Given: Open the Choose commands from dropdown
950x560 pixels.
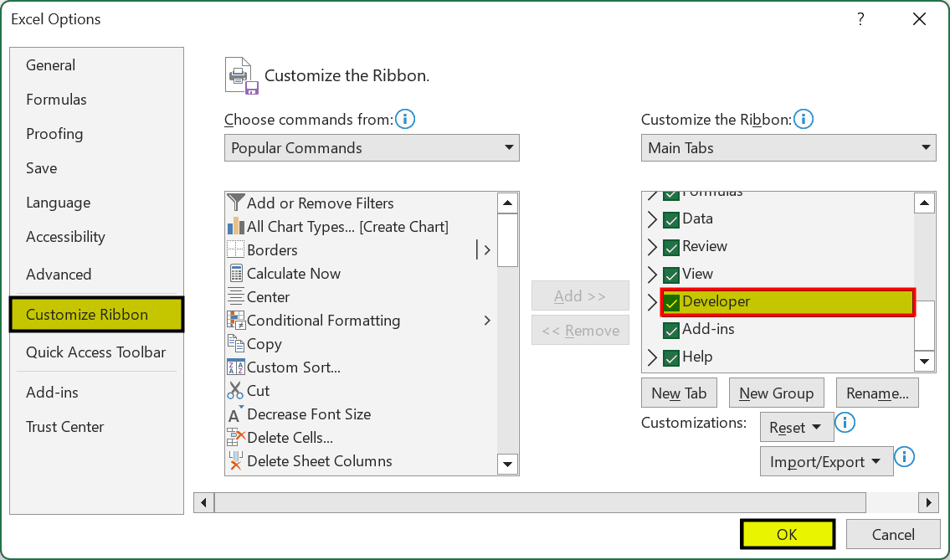Looking at the screenshot, I should (372, 148).
